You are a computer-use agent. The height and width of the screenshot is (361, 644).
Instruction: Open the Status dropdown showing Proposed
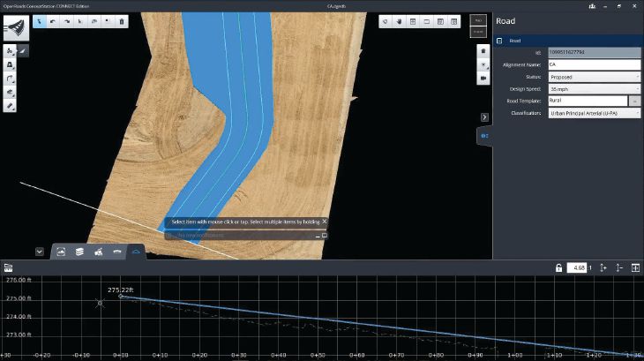click(594, 77)
